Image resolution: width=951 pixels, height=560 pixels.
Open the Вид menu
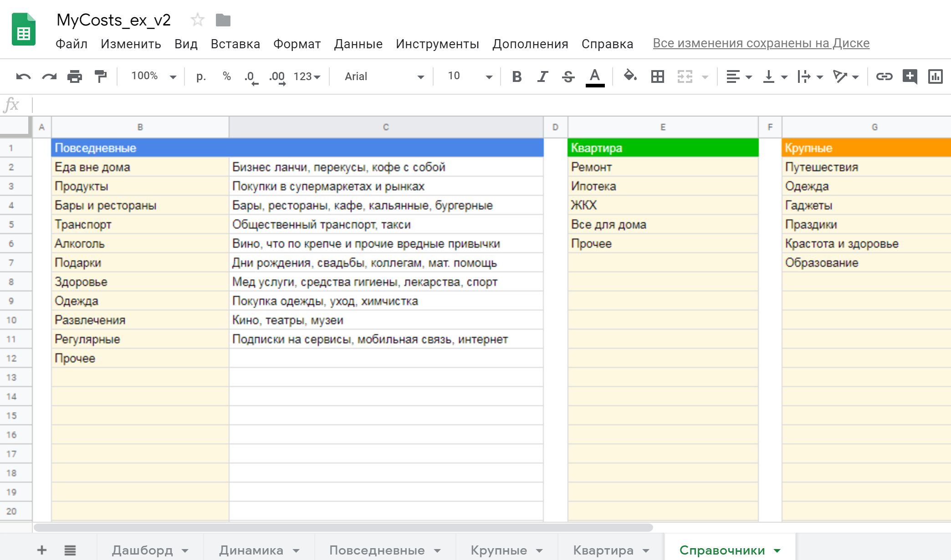coord(186,44)
